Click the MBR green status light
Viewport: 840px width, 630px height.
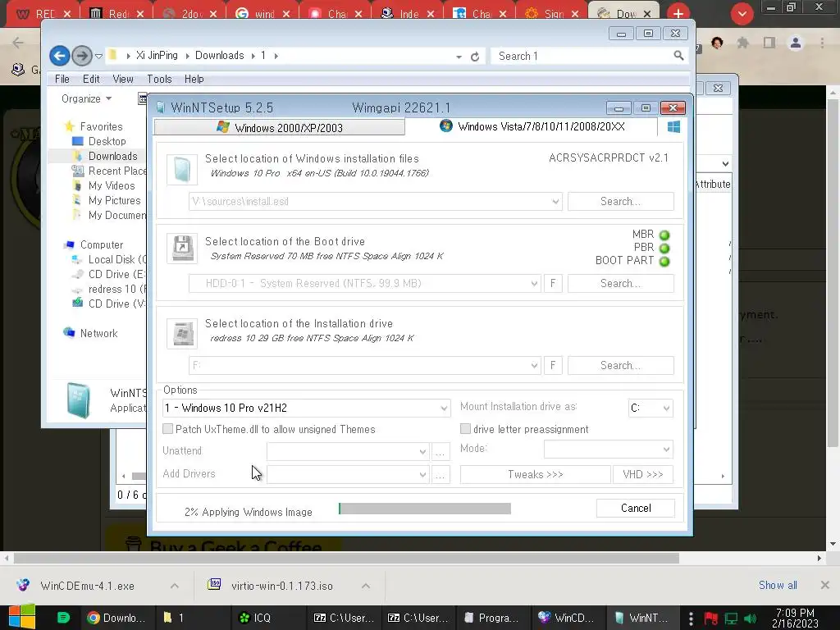point(664,235)
